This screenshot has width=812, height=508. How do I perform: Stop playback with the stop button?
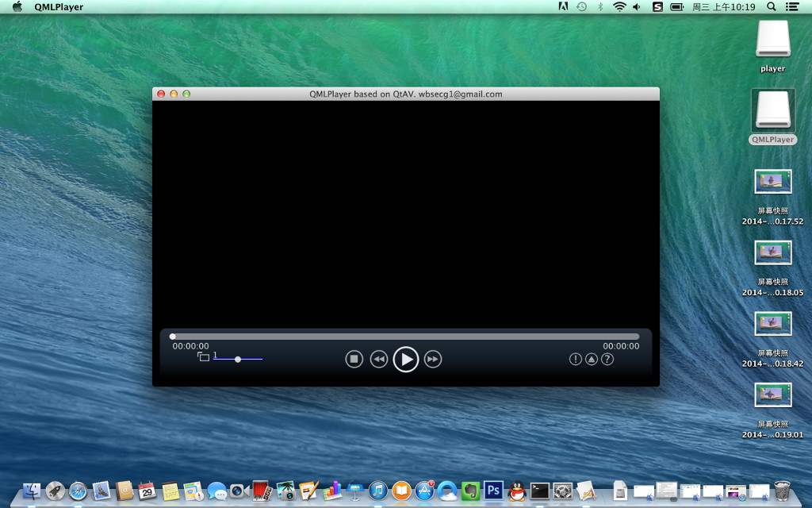354,359
